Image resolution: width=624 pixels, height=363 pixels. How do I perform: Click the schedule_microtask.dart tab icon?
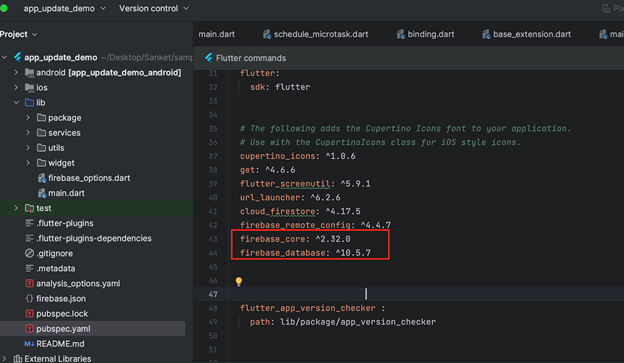(x=267, y=34)
